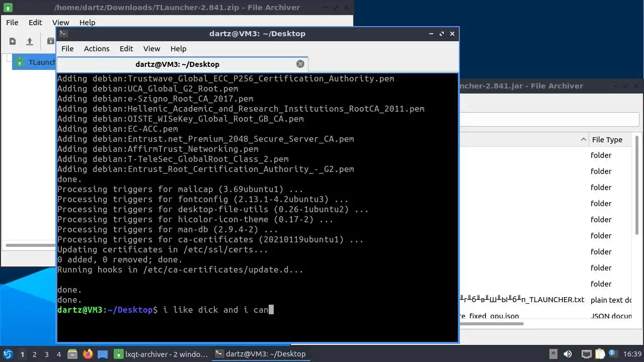Viewport: 644px width, 362px height.
Task: Open the terminal View menu
Action: [x=151, y=49]
